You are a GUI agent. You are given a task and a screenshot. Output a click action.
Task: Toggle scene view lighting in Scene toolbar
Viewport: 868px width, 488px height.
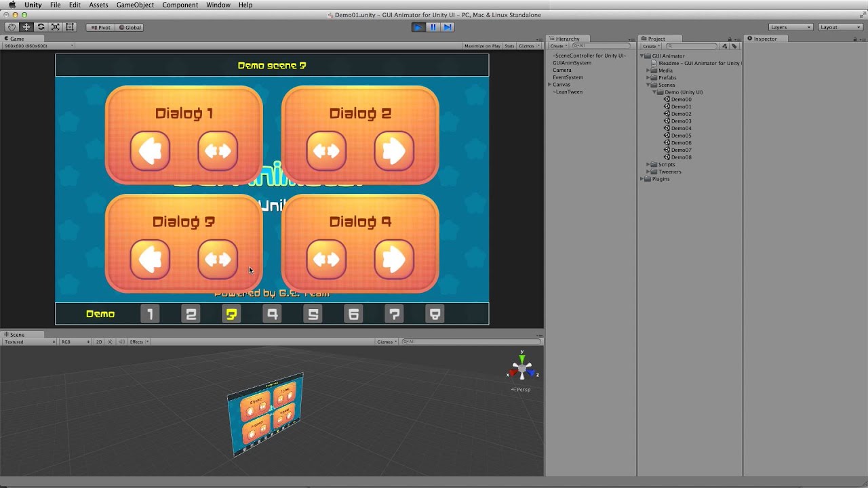point(108,342)
